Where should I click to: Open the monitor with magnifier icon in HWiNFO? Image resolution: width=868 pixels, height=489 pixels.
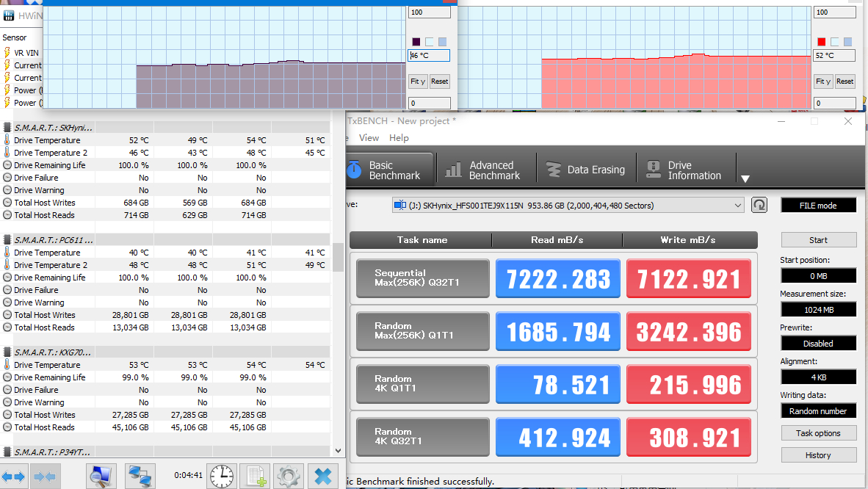[101, 476]
